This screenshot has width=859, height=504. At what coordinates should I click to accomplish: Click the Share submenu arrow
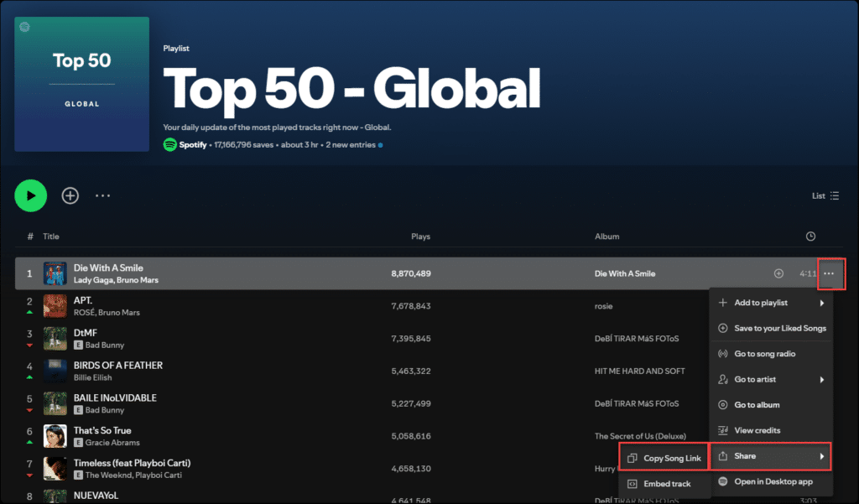822,456
